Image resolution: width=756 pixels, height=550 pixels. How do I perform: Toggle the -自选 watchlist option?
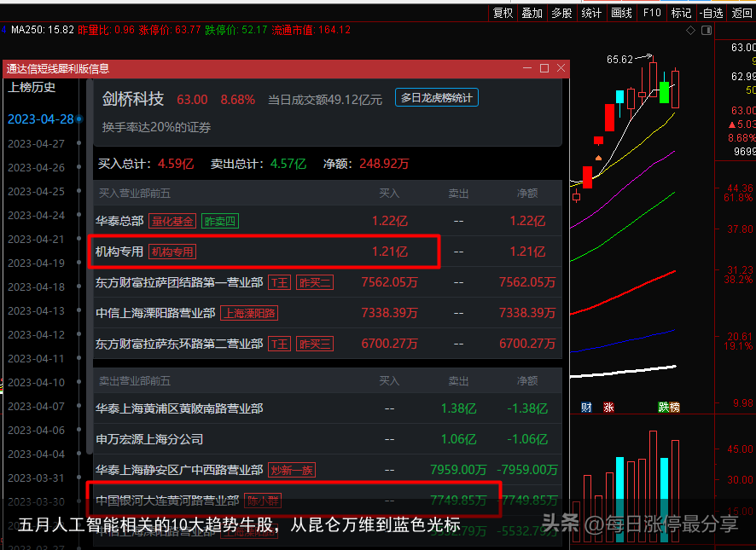click(x=711, y=13)
